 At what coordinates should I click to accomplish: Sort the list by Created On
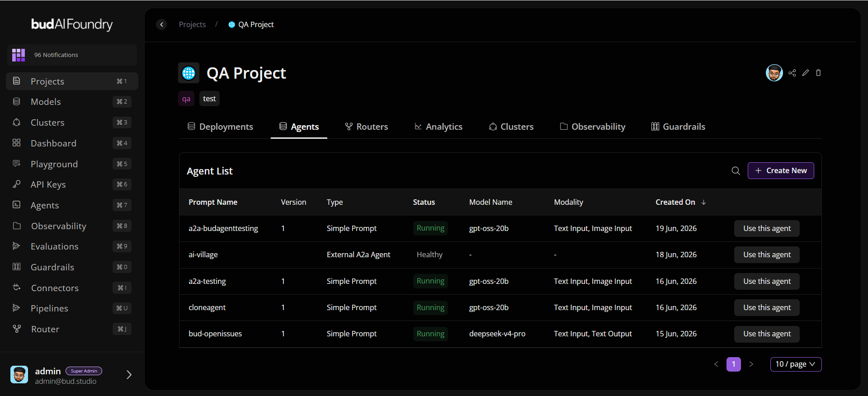click(680, 202)
